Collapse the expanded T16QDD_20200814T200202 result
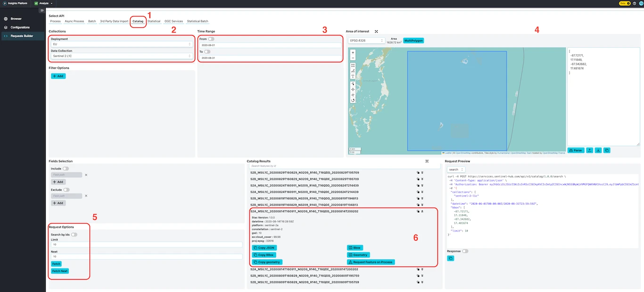Image resolution: width=644 pixels, height=292 pixels. [x=422, y=212]
